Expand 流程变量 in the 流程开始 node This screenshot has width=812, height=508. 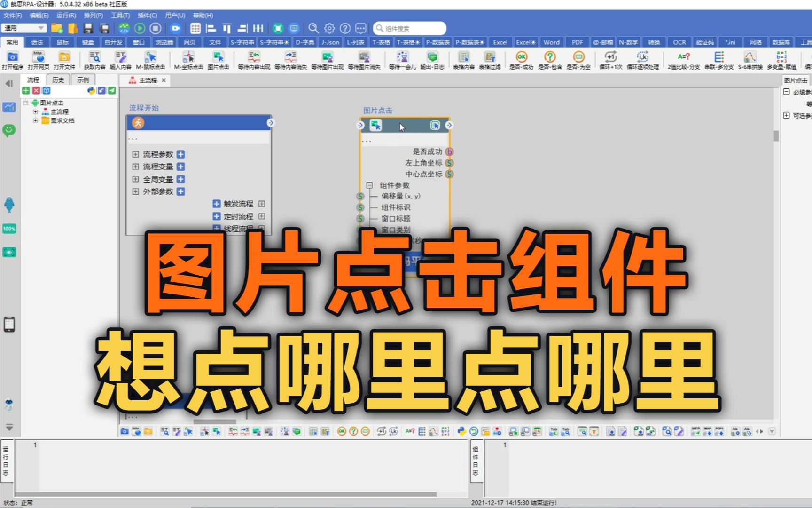pos(135,167)
